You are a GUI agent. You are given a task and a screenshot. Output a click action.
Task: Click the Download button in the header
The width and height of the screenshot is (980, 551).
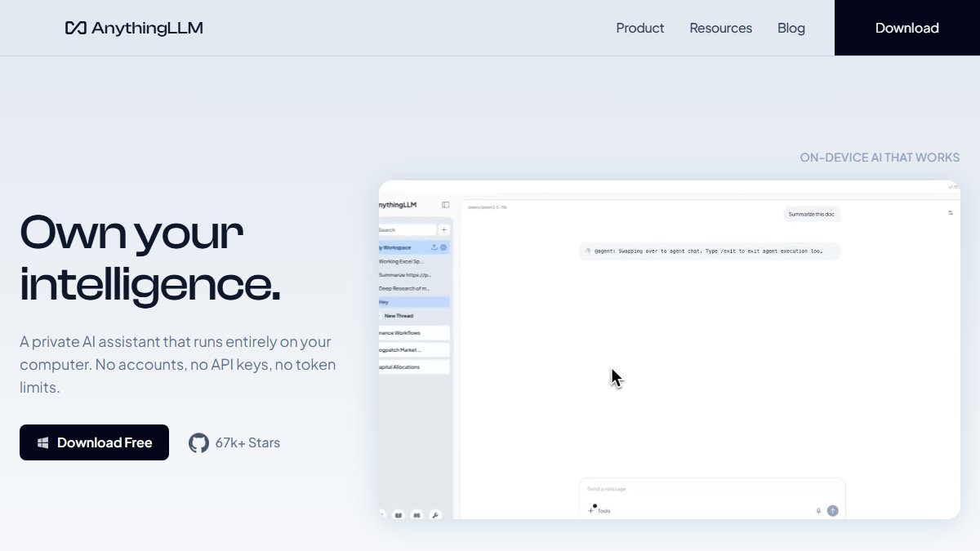[x=907, y=28]
